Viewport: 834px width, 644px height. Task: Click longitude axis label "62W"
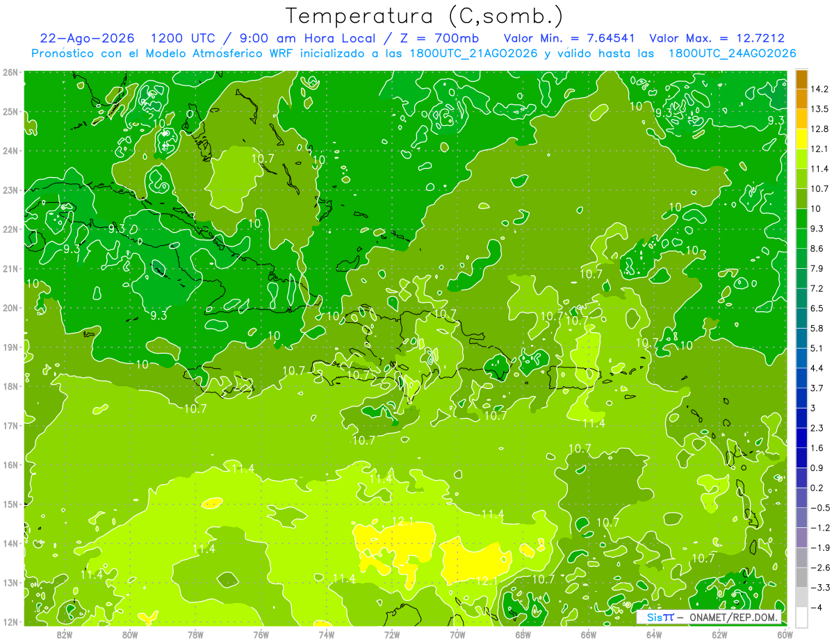tap(719, 635)
